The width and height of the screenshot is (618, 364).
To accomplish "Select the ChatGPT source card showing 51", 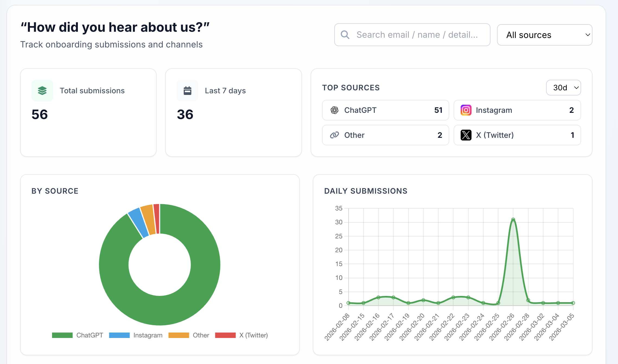I will (x=385, y=110).
